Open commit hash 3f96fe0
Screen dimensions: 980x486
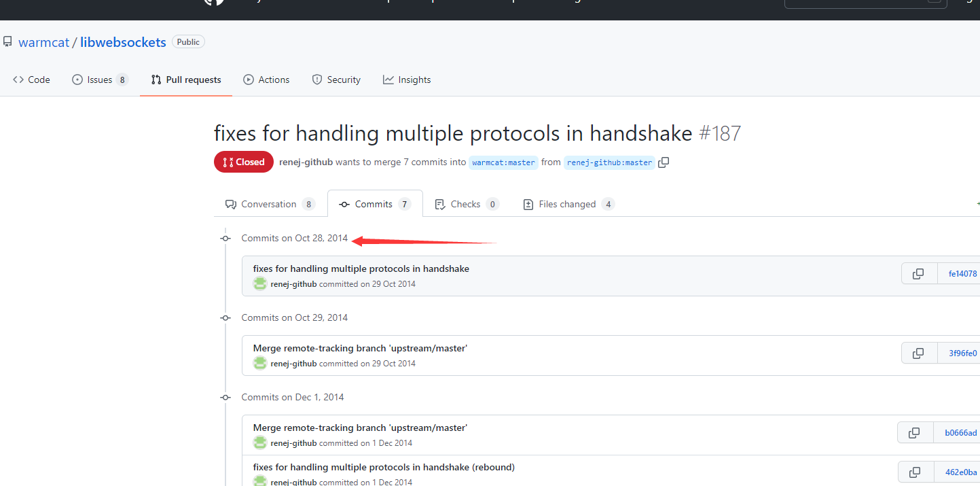pyautogui.click(x=962, y=353)
